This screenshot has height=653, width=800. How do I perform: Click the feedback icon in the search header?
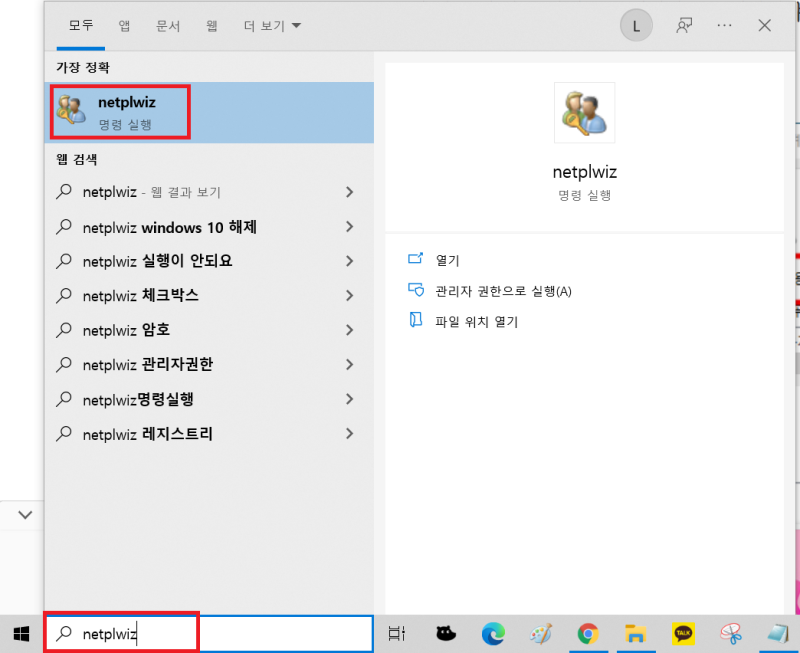pyautogui.click(x=684, y=25)
